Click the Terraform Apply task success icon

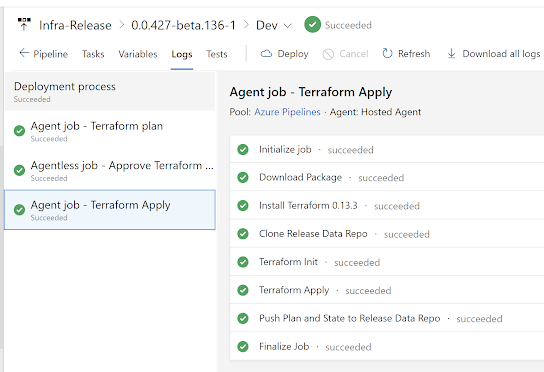(x=243, y=290)
